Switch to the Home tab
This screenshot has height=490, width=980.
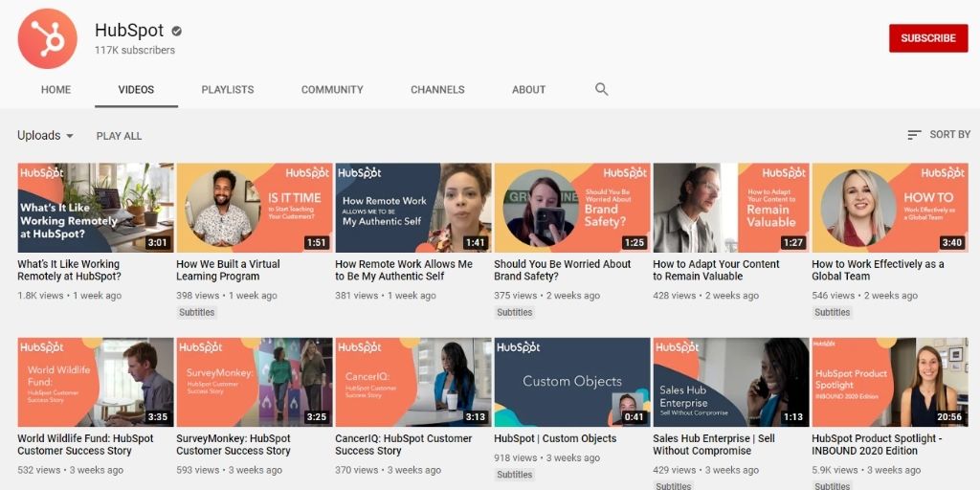tap(56, 89)
